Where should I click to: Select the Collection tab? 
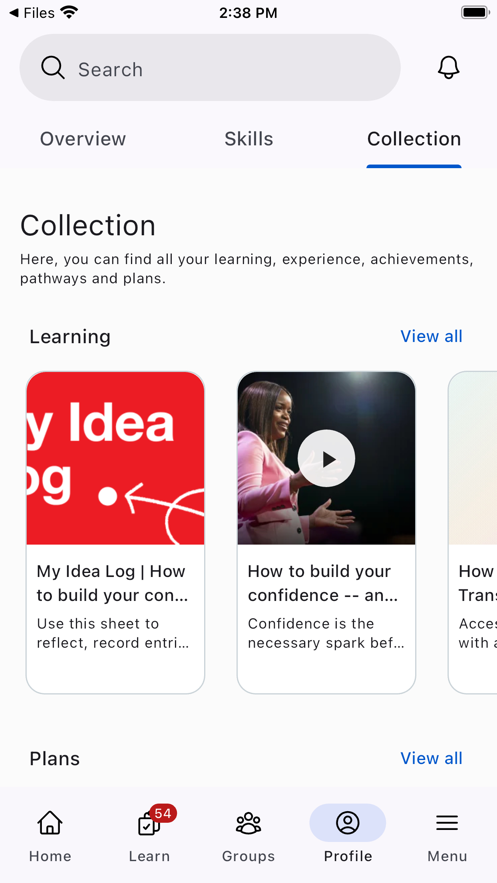click(414, 139)
